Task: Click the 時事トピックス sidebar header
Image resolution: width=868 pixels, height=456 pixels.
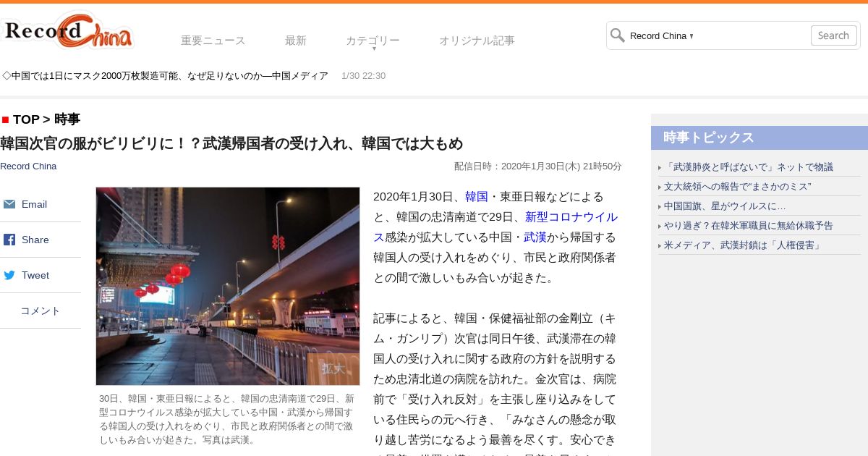Action: click(759, 138)
